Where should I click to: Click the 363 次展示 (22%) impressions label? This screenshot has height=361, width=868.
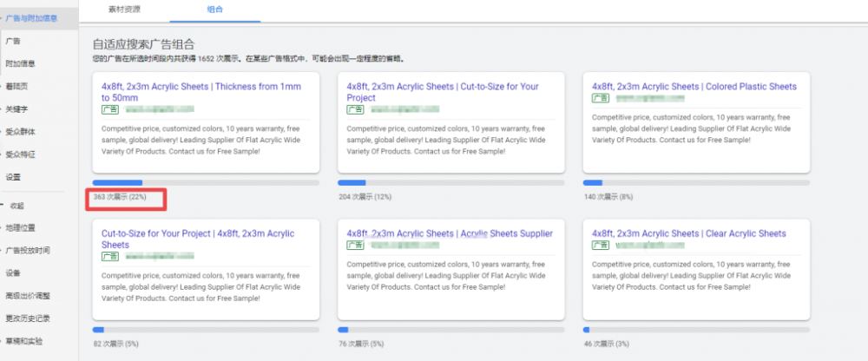pyautogui.click(x=121, y=198)
